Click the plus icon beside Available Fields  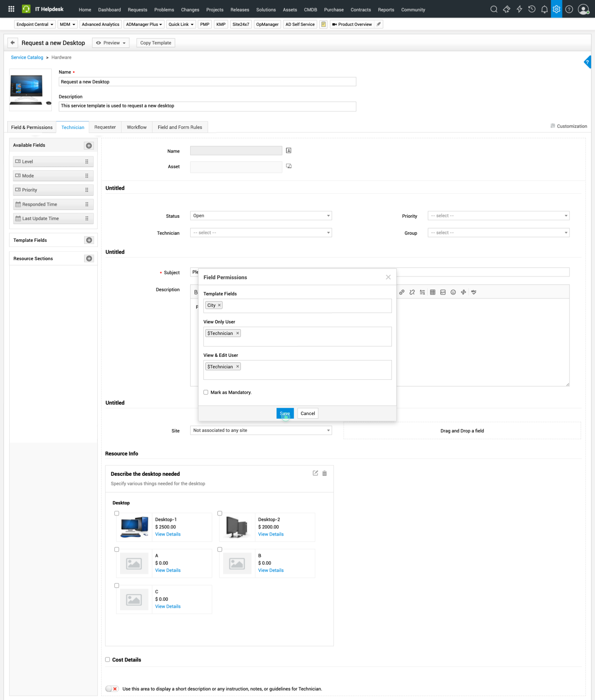[x=89, y=146]
